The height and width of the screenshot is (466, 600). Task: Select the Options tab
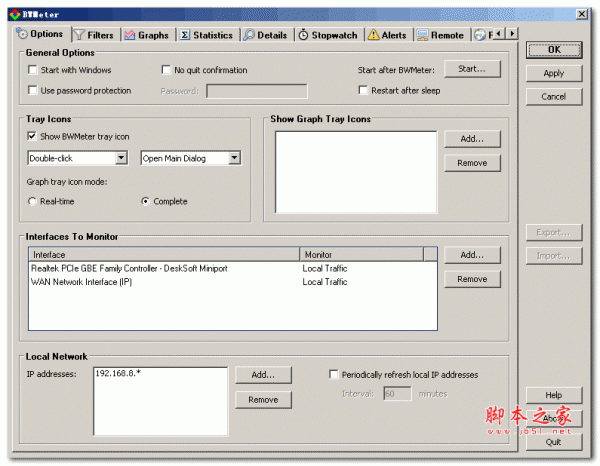[x=42, y=34]
